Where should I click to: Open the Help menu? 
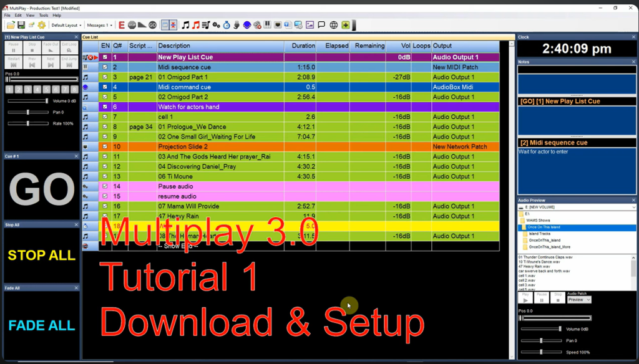(x=57, y=16)
